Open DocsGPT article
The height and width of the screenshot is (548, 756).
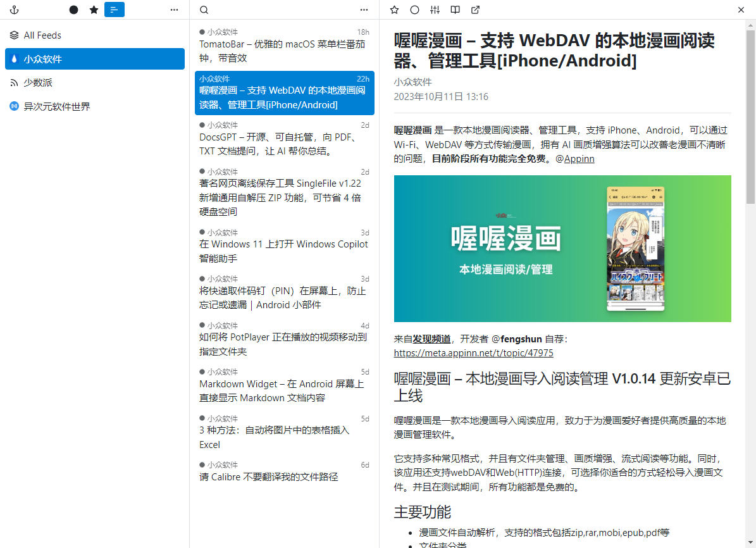pyautogui.click(x=285, y=139)
